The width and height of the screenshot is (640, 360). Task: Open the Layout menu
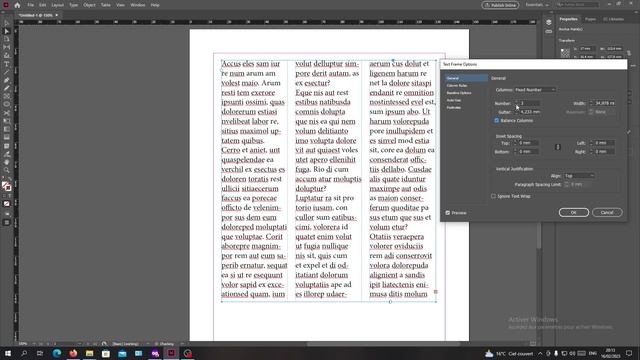(x=58, y=5)
